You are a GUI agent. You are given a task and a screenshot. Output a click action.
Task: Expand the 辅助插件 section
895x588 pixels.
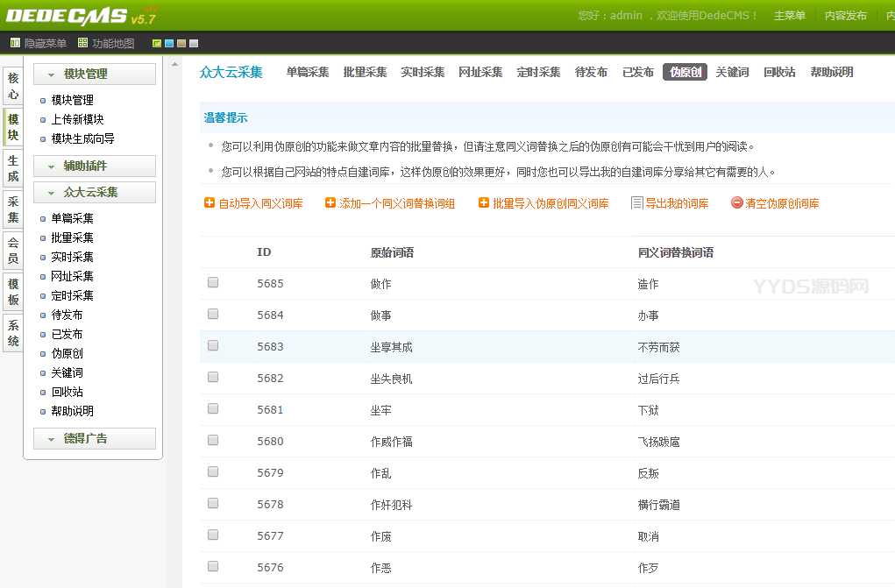(94, 166)
